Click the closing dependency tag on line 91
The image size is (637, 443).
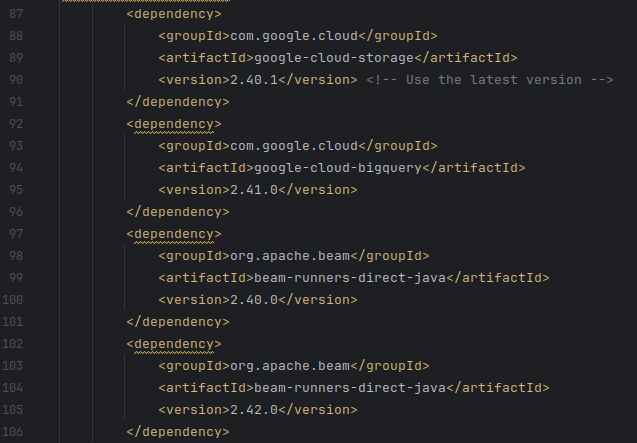click(178, 102)
